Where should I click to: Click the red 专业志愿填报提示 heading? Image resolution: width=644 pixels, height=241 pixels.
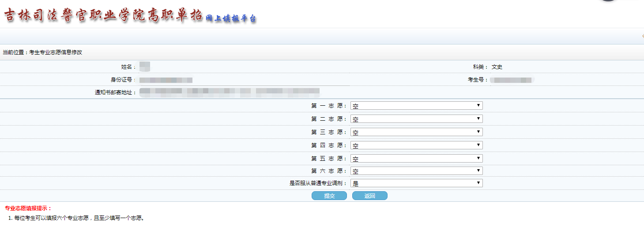28,208
